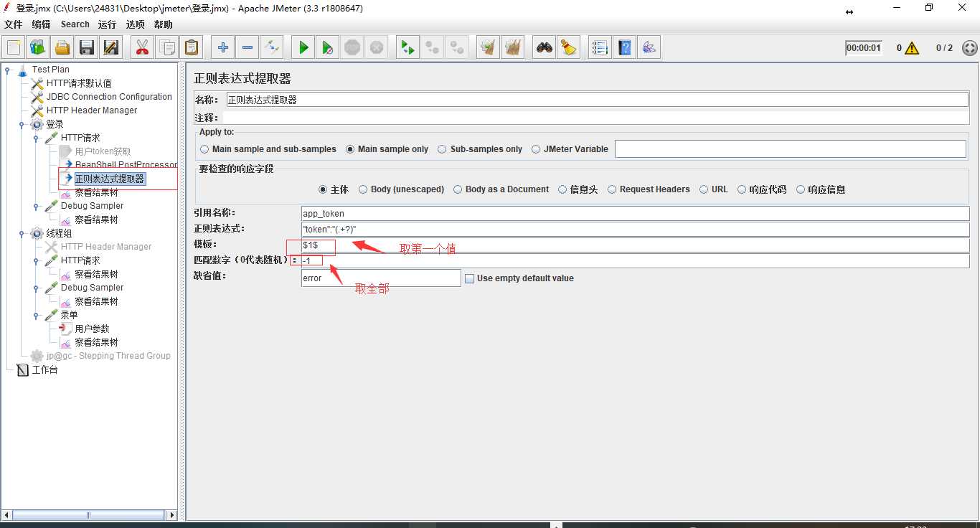This screenshot has width=980, height=528.
Task: Click the Open file folder icon
Action: (62, 47)
